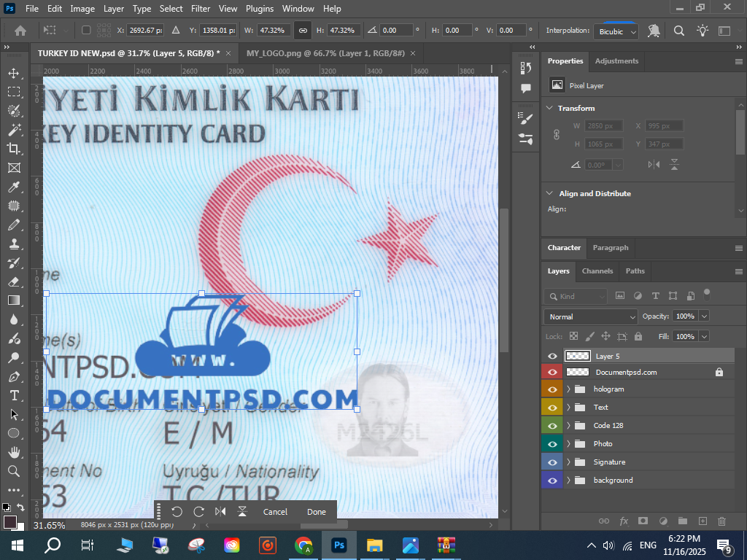Hide the Signature layer group
The height and width of the screenshot is (560, 747).
point(552,462)
